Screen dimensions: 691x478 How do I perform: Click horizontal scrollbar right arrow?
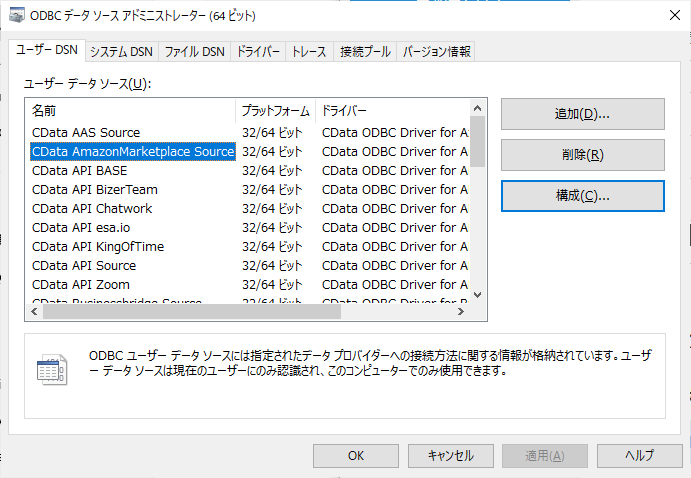tap(461, 311)
